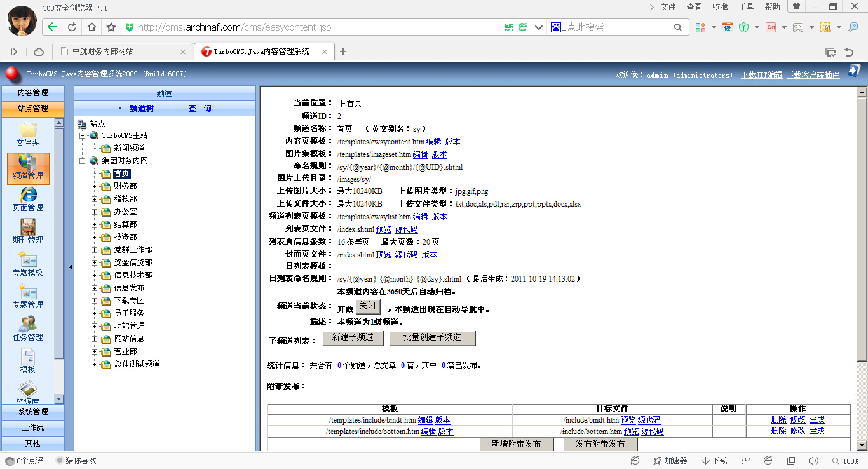Click 批量创建子频道 button
The image size is (868, 469).
(432, 337)
